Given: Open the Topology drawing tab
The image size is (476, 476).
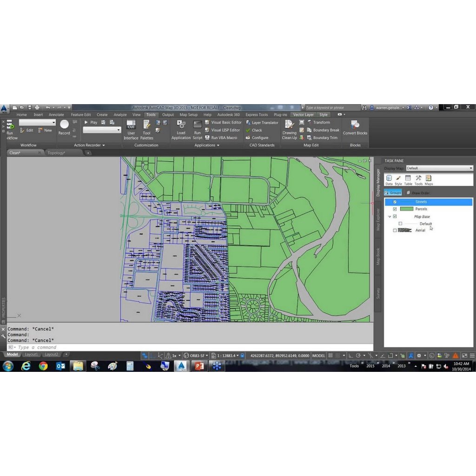Looking at the screenshot, I should point(57,153).
